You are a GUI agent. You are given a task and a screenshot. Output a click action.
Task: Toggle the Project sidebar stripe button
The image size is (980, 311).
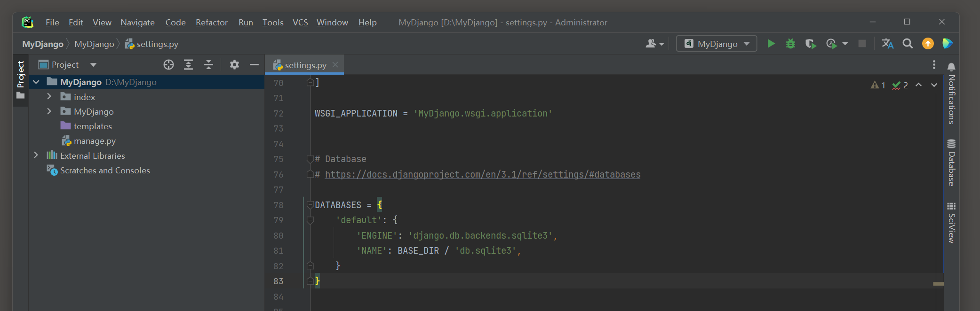(x=20, y=80)
